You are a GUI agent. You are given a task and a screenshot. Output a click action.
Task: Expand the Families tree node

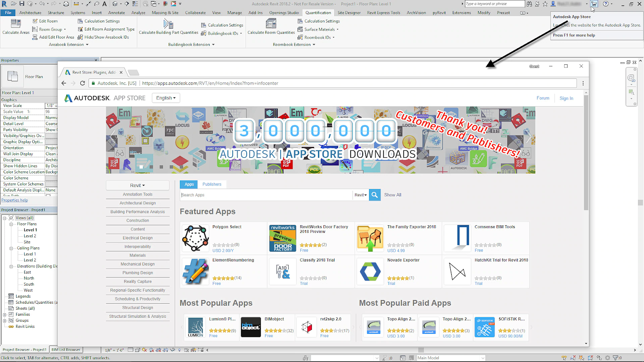tap(5, 315)
